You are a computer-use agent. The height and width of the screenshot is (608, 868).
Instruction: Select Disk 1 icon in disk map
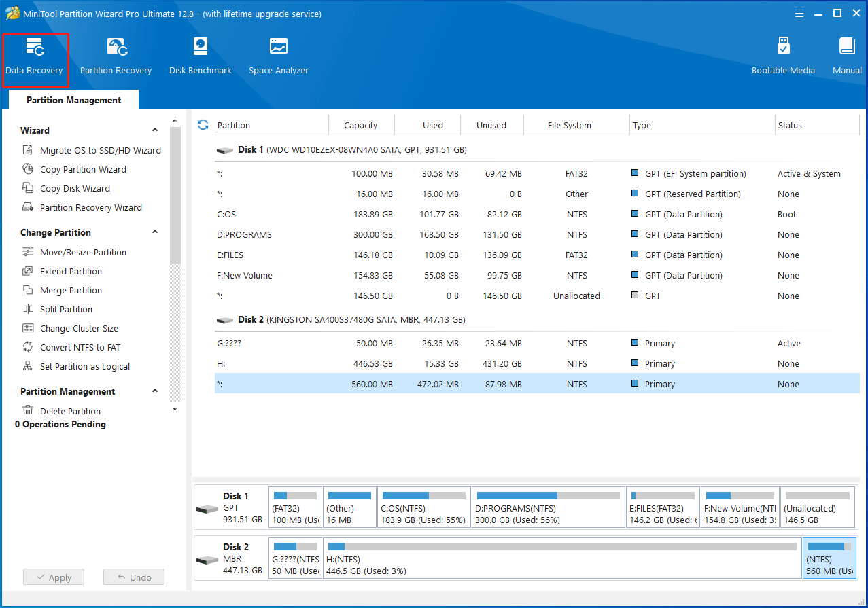coord(207,509)
